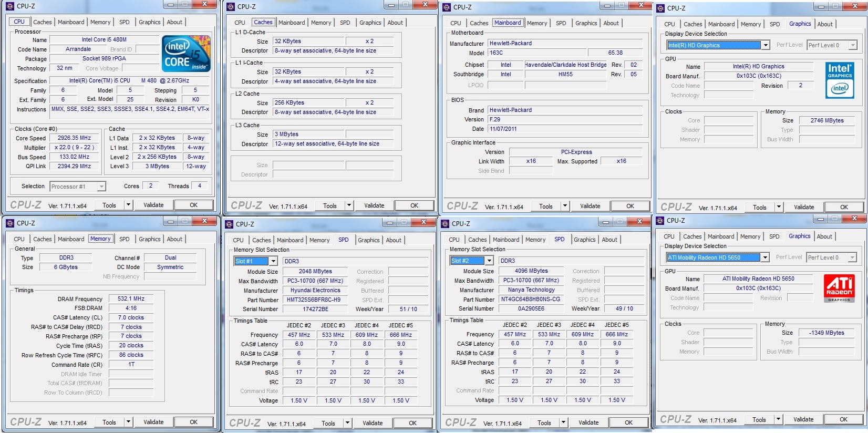The image size is (868, 433).
Task: Click the Code Name value 'Arrandale'
Action: point(78,49)
